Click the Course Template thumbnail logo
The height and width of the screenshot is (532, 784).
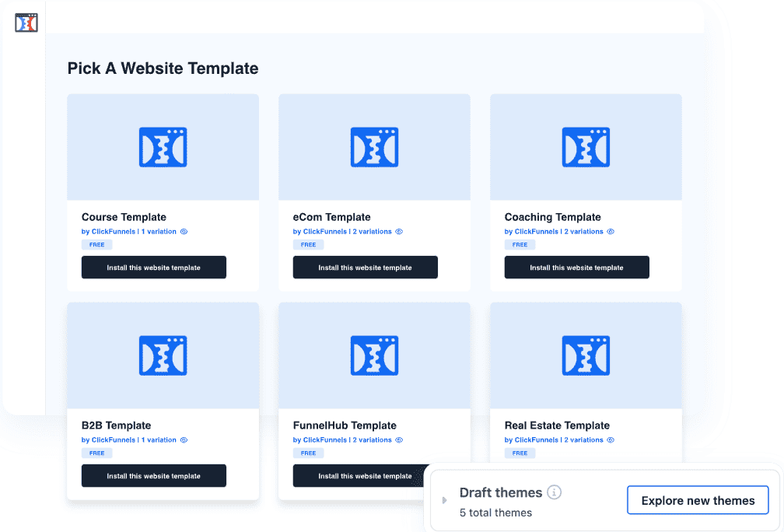[x=163, y=147]
